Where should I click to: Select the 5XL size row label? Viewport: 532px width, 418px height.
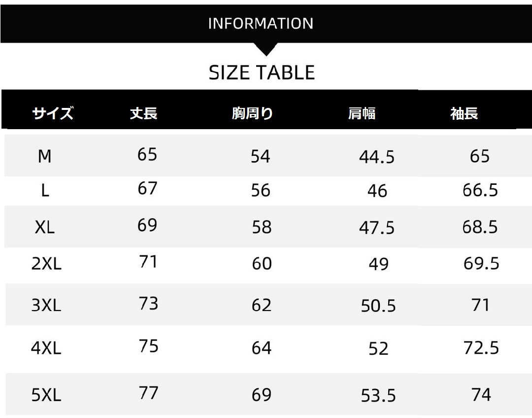pyautogui.click(x=46, y=395)
